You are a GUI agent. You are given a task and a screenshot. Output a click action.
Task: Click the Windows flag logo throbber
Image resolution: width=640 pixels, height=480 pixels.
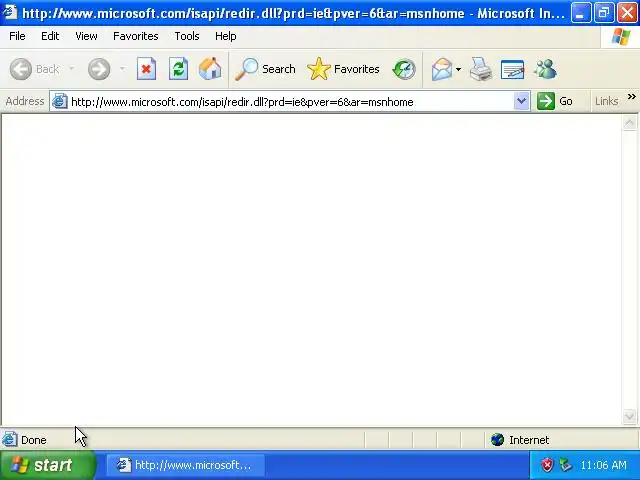click(x=620, y=37)
